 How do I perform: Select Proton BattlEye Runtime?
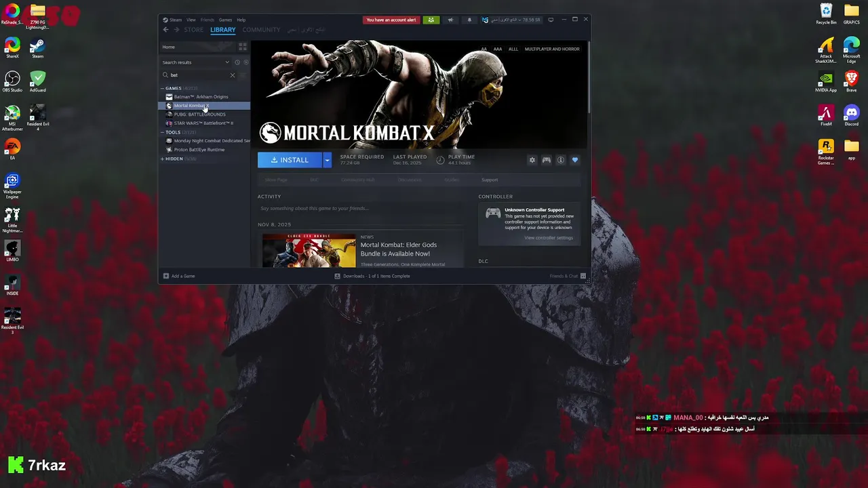(x=205, y=150)
